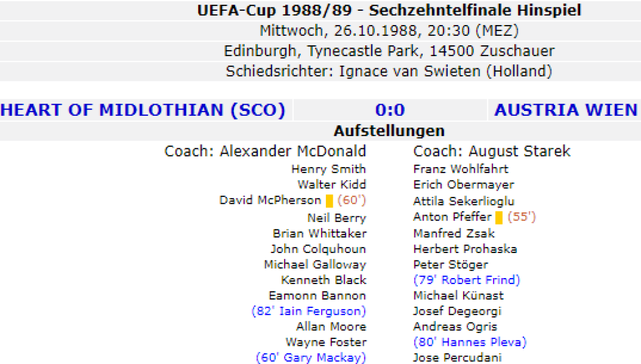
Task: Click coach Alexander McDonald text
Action: click(265, 152)
